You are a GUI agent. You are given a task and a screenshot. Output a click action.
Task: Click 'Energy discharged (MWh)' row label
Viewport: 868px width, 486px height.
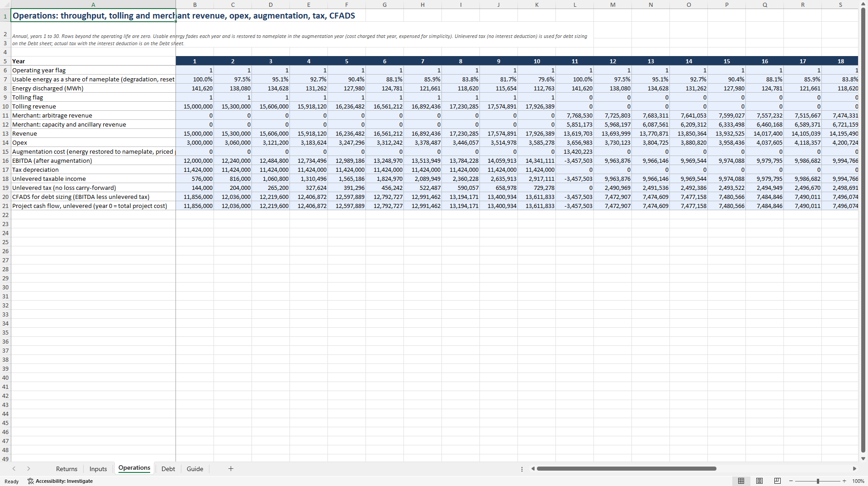(x=93, y=88)
